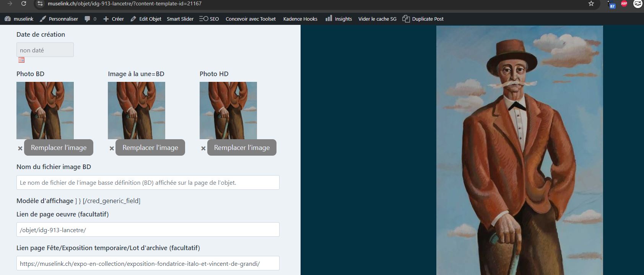Click the Lien page Fête/Exposition field

(148, 264)
